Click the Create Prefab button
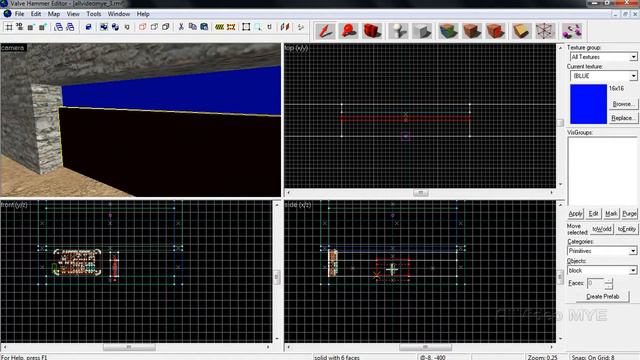The image size is (640, 360). point(602,297)
